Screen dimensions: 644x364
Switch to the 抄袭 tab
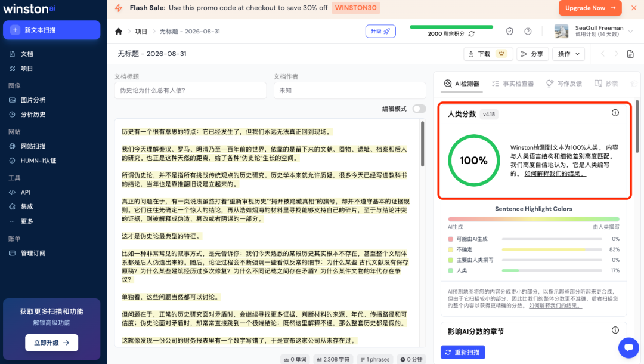(x=606, y=84)
